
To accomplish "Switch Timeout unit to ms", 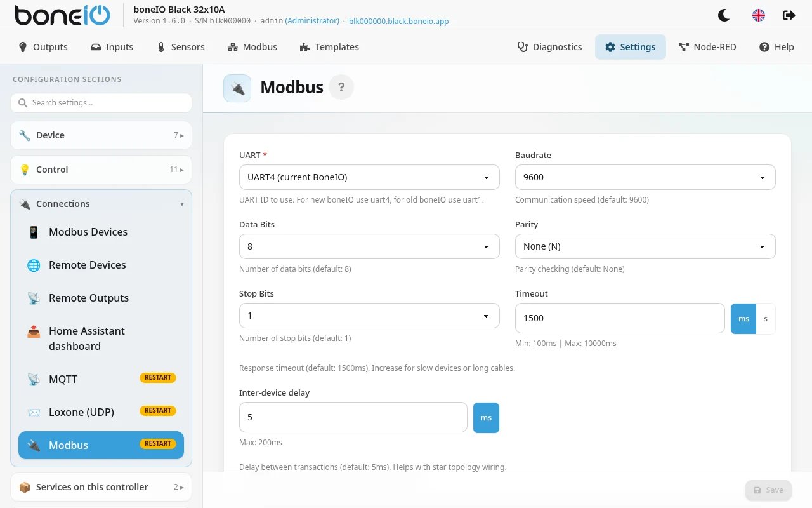I will (x=743, y=319).
